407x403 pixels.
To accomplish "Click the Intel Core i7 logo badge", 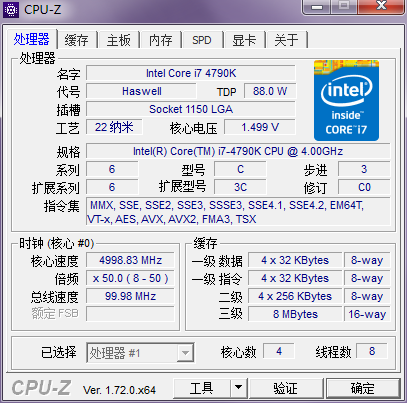I will (x=346, y=100).
